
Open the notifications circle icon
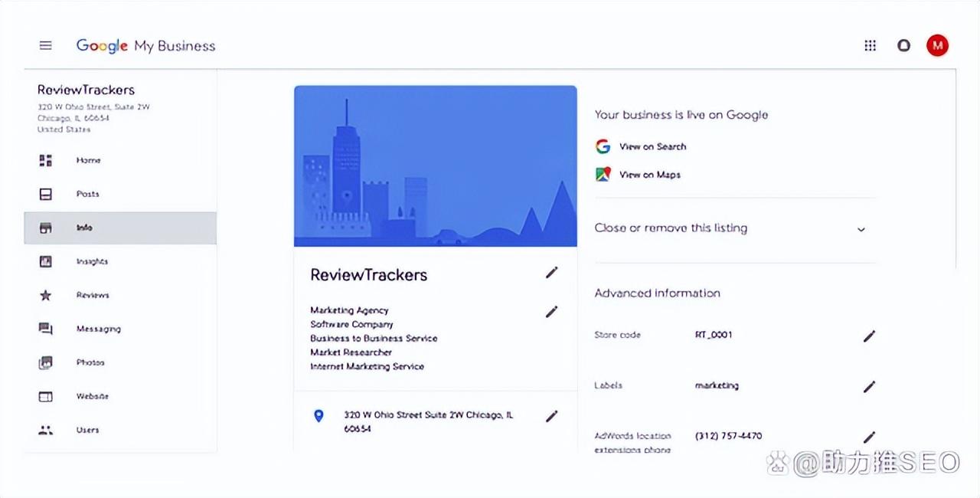pos(904,46)
